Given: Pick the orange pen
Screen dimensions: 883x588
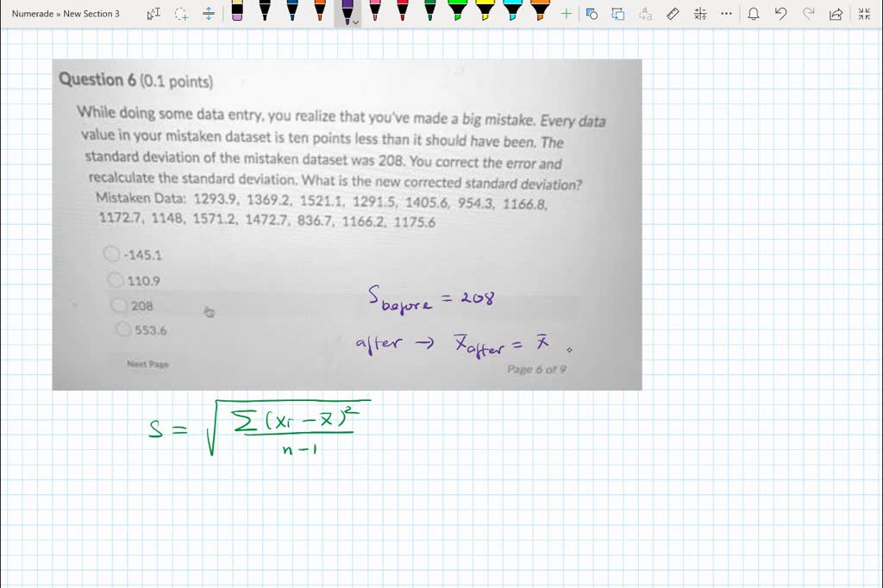Looking at the screenshot, I should coord(320,10).
